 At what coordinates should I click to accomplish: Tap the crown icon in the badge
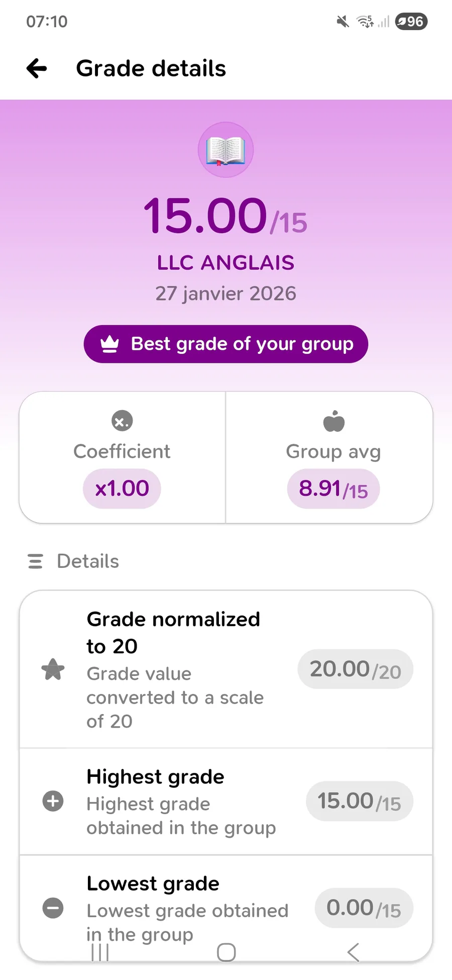click(x=109, y=344)
